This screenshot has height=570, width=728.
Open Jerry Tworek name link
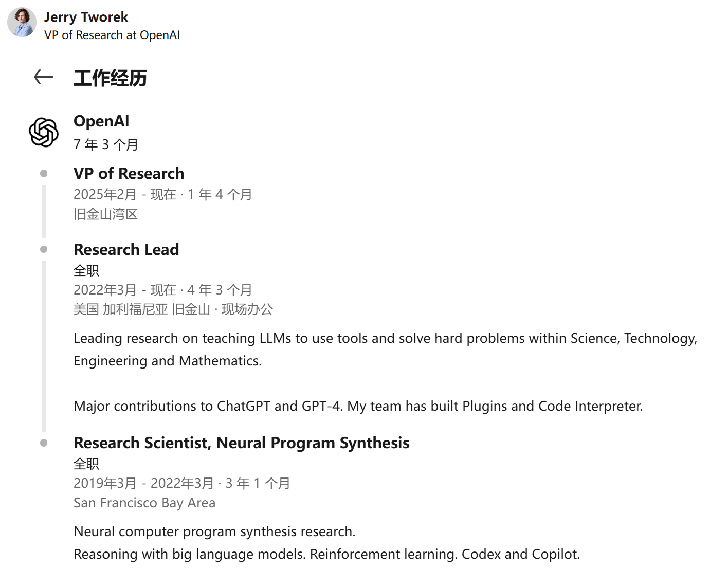[86, 17]
